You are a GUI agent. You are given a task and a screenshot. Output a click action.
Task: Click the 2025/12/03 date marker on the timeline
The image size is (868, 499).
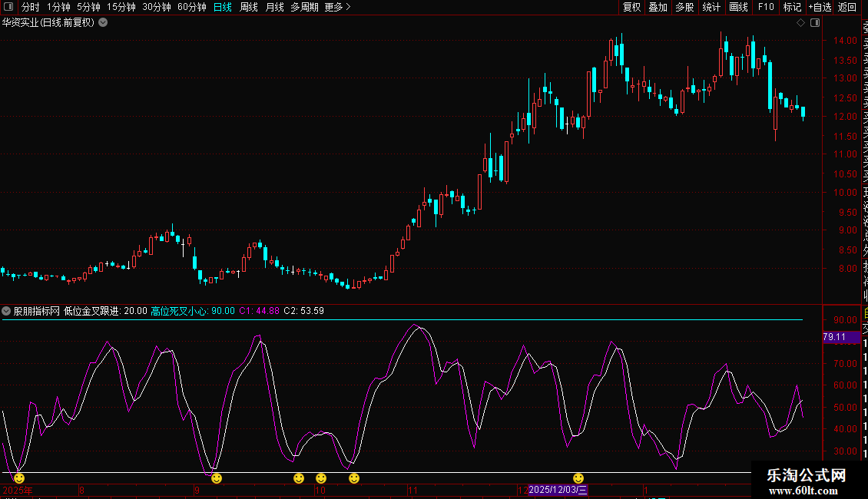coord(558,490)
